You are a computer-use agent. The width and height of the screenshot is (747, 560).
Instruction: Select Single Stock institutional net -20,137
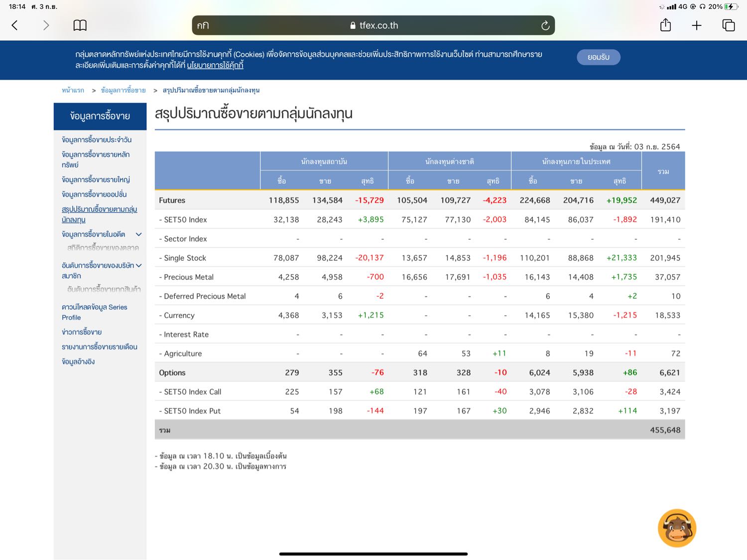370,258
